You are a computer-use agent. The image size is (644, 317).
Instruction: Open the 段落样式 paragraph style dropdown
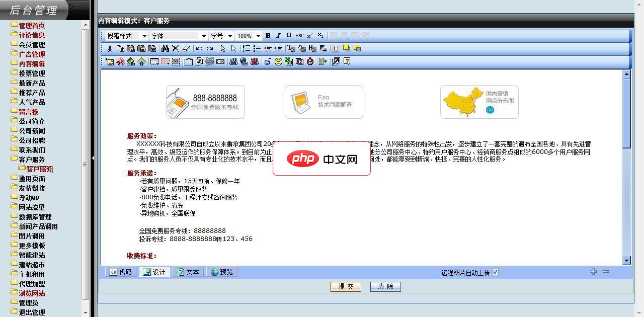click(x=127, y=36)
